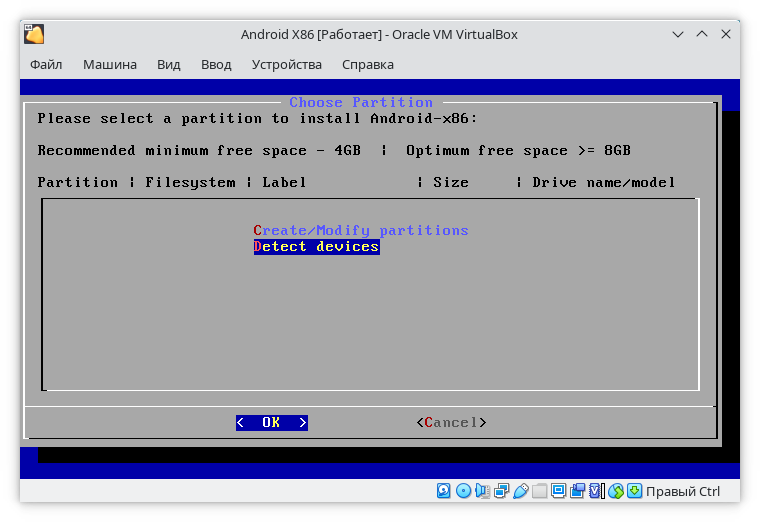Click the recording status icon
760x522 pixels.
[578, 491]
